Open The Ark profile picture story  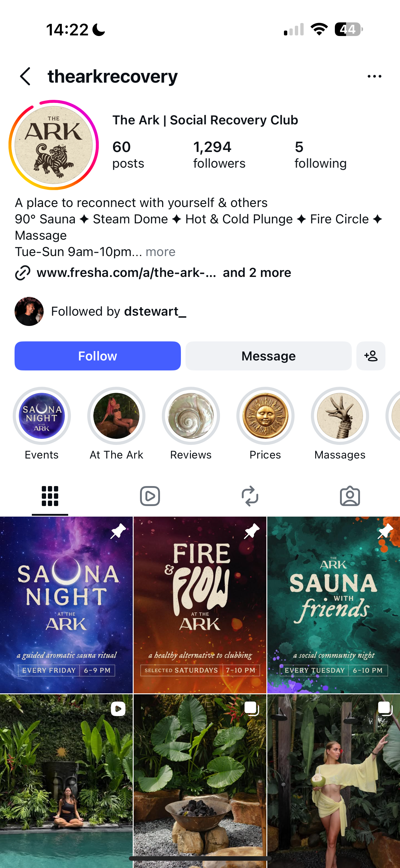tap(54, 145)
